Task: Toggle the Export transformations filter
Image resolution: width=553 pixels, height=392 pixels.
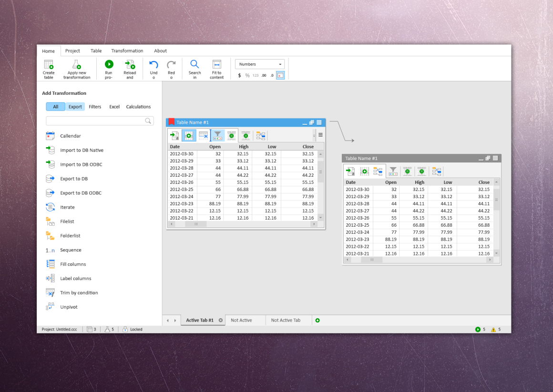Action: (x=75, y=106)
